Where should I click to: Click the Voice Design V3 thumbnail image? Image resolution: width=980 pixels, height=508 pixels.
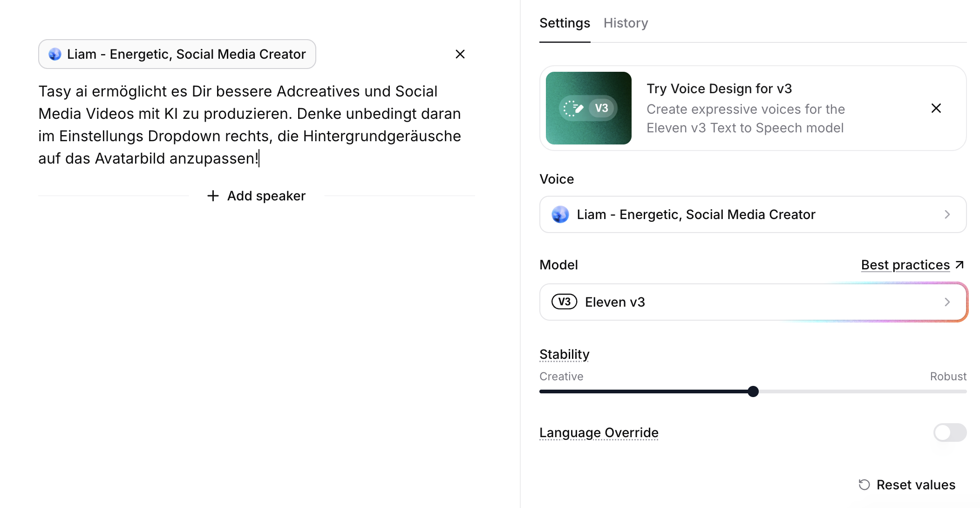tap(588, 108)
